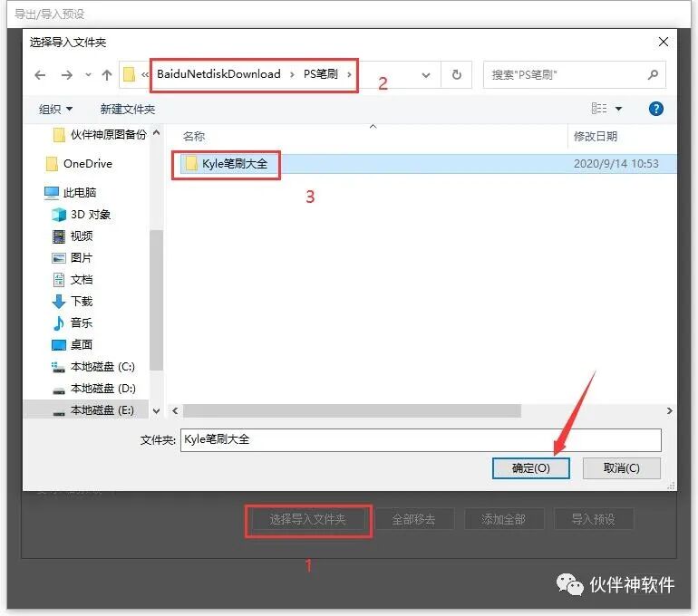Click the 下载 blue arrow icon
The height and width of the screenshot is (616, 698).
tap(59, 302)
